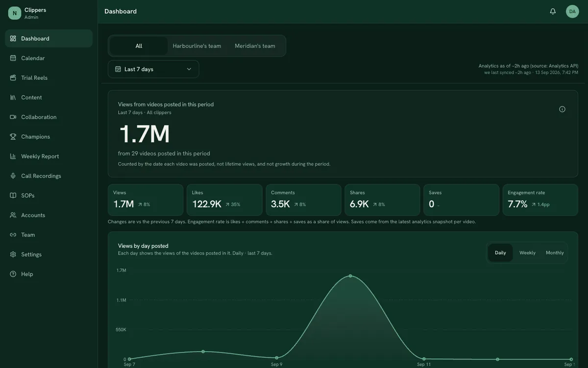Click the Dashboard grid icon in sidebar
Viewport: 588px width, 368px height.
[13, 38]
